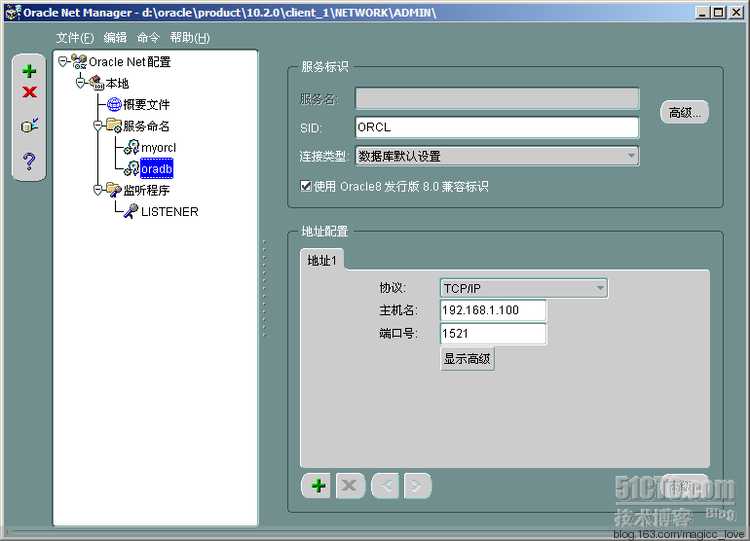The height and width of the screenshot is (541, 750).
Task: Select the myorcl label in the tree
Action: point(158,147)
